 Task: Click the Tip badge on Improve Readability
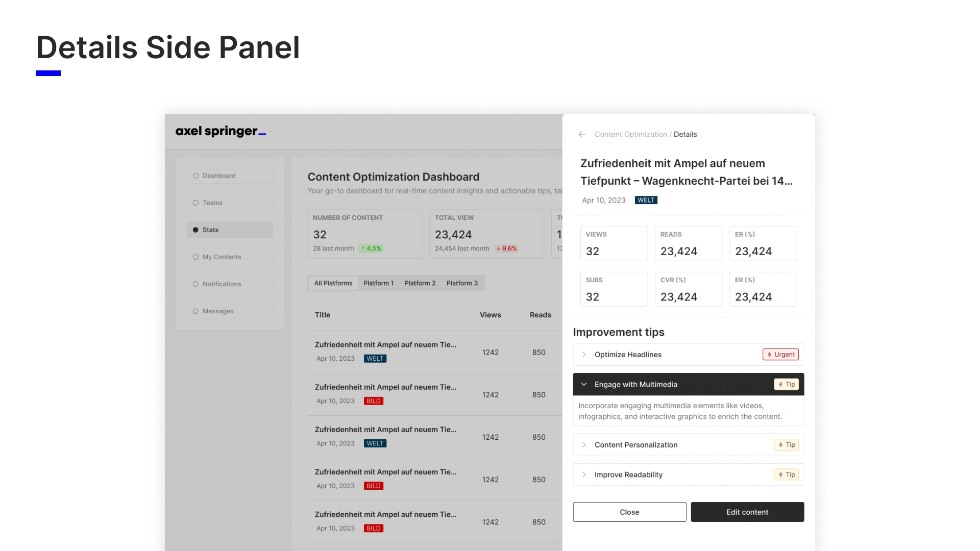pos(786,474)
